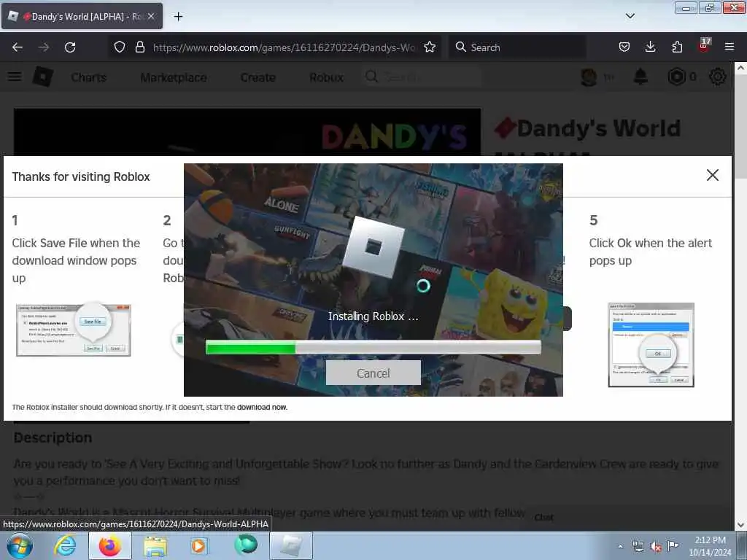The image size is (747, 560).
Task: Open the Marketplace menu item
Action: click(174, 77)
